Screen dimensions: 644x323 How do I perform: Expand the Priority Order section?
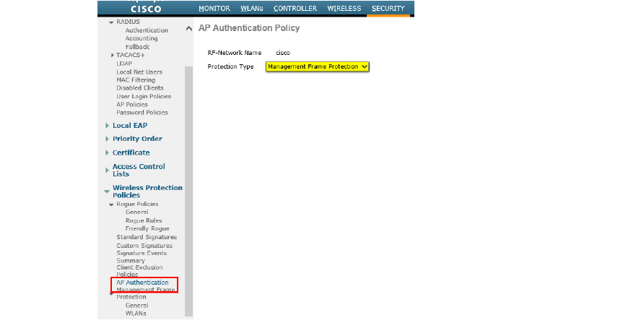pyautogui.click(x=136, y=139)
